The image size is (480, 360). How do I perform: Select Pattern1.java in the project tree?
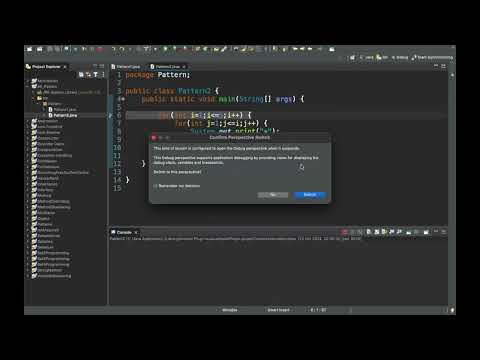point(63,109)
